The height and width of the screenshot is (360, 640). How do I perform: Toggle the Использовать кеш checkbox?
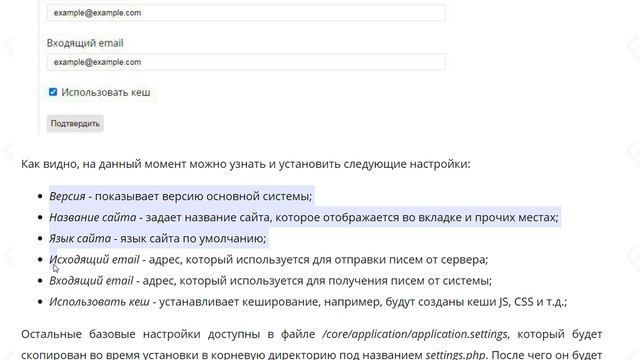pyautogui.click(x=53, y=92)
